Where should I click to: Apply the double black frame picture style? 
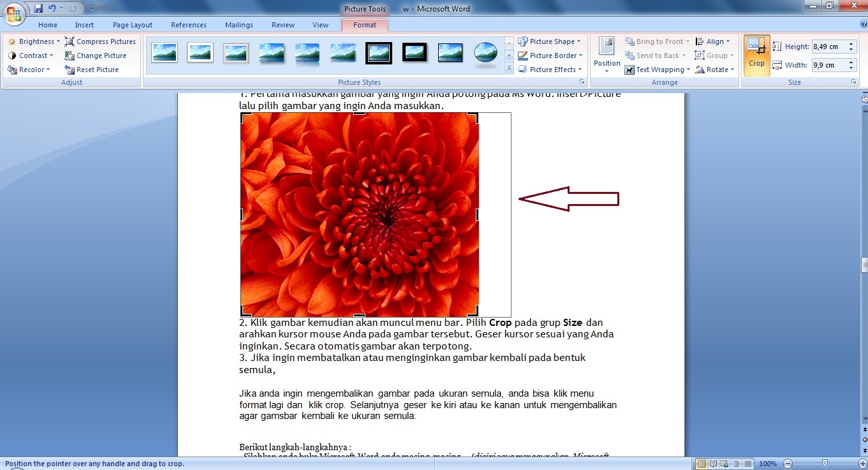point(379,53)
